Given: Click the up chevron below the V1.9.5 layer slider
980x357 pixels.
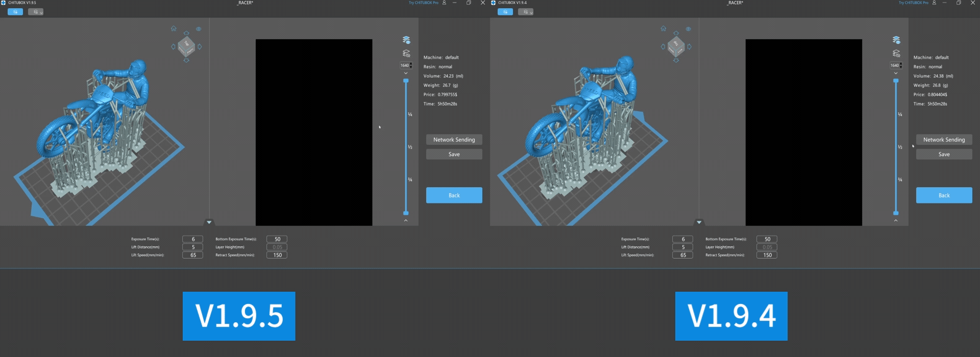Looking at the screenshot, I should click(x=406, y=220).
